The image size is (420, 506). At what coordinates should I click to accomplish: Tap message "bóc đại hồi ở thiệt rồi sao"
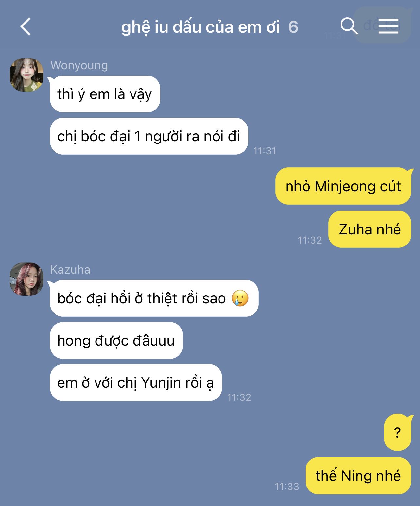click(154, 298)
